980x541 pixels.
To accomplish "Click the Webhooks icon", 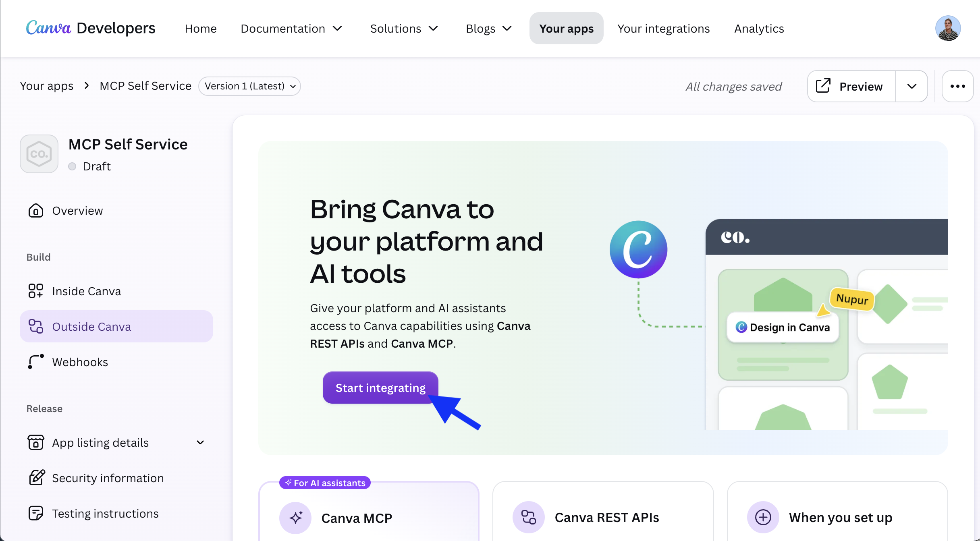I will coord(35,362).
